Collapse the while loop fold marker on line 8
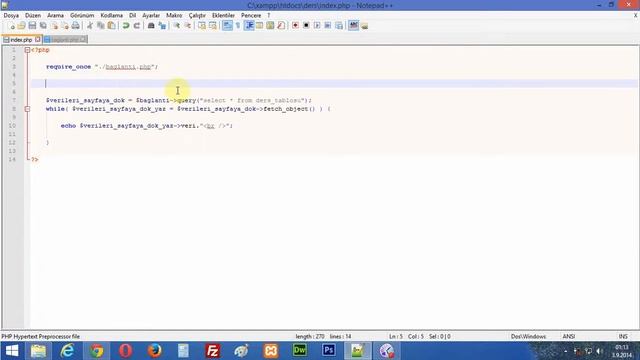Image resolution: width=640 pixels, height=360 pixels. (x=27, y=109)
